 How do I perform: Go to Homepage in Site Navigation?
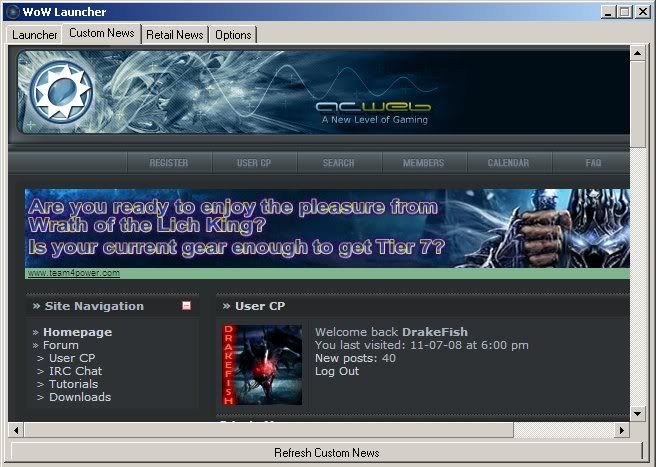click(77, 332)
